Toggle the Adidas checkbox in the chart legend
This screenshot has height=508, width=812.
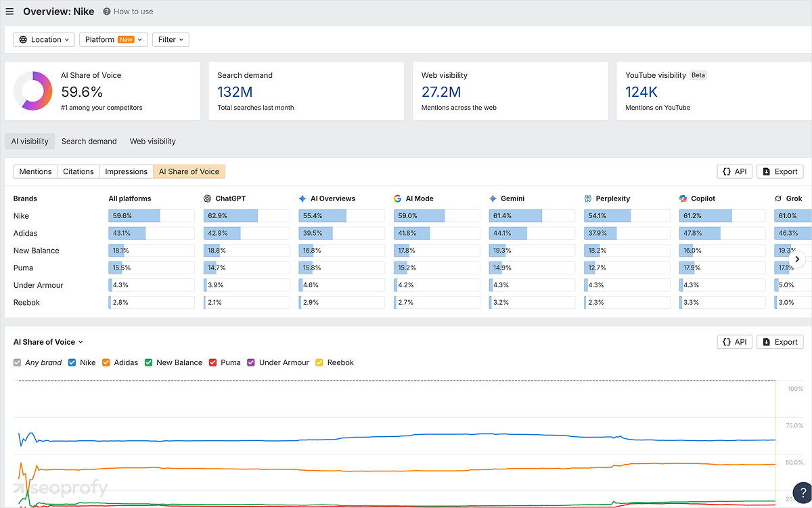(x=106, y=362)
